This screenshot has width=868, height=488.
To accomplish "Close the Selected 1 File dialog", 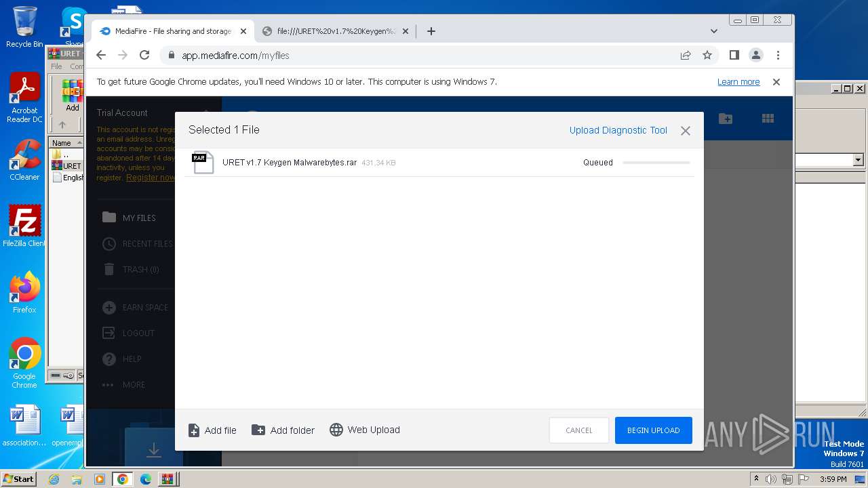I will [686, 131].
